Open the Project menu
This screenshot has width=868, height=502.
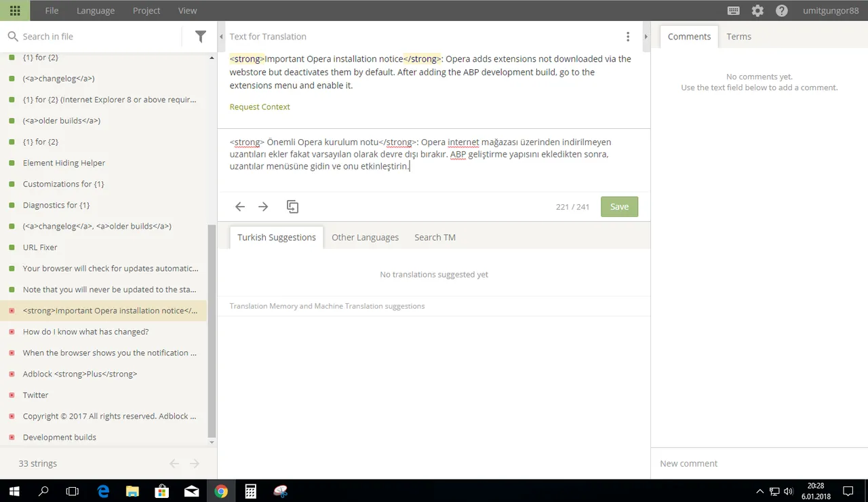146,10
